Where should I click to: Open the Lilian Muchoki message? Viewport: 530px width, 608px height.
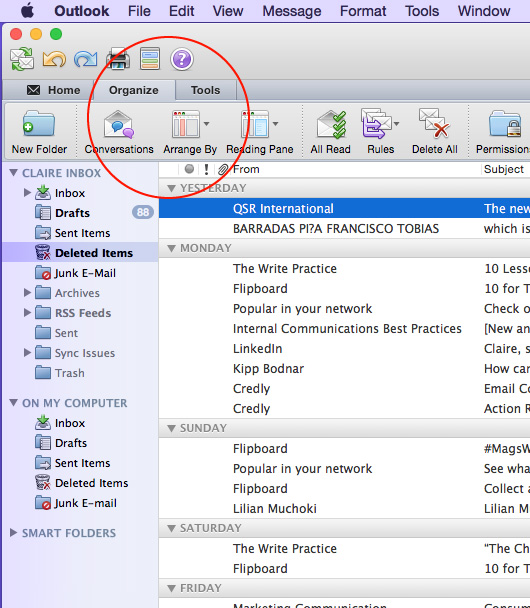(x=344, y=508)
